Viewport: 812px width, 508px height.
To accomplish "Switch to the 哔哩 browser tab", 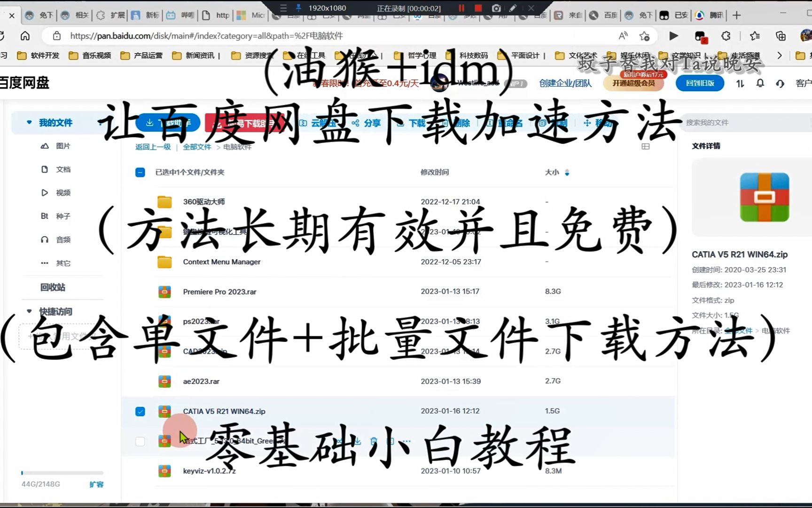I will (180, 15).
